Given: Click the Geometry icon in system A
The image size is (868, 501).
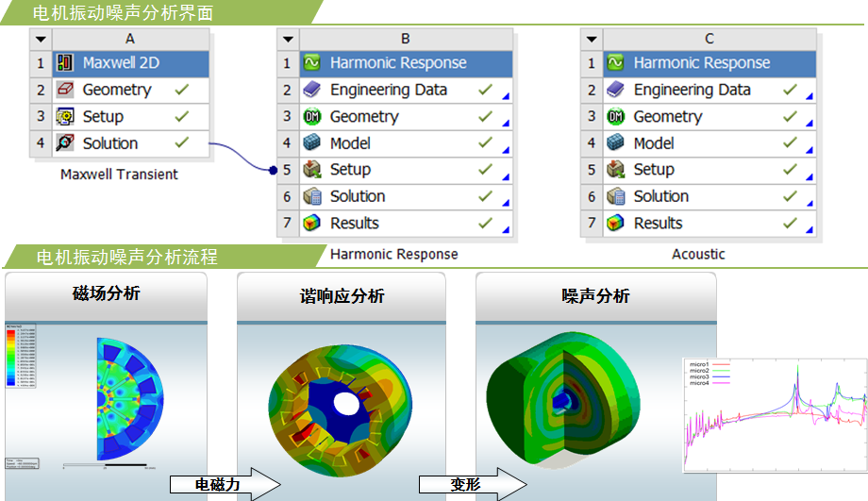Looking at the screenshot, I should pos(65,89).
